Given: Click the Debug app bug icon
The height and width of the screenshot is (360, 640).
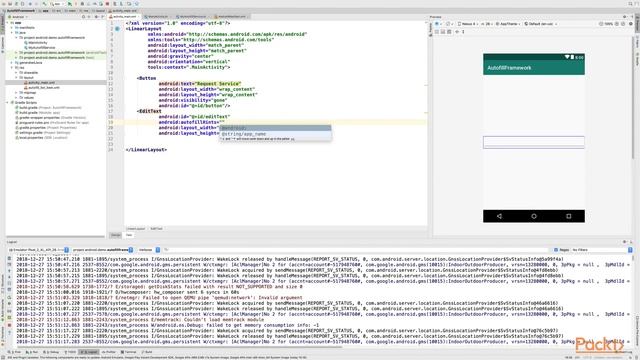Looking at the screenshot, I should pyautogui.click(x=82, y=4).
